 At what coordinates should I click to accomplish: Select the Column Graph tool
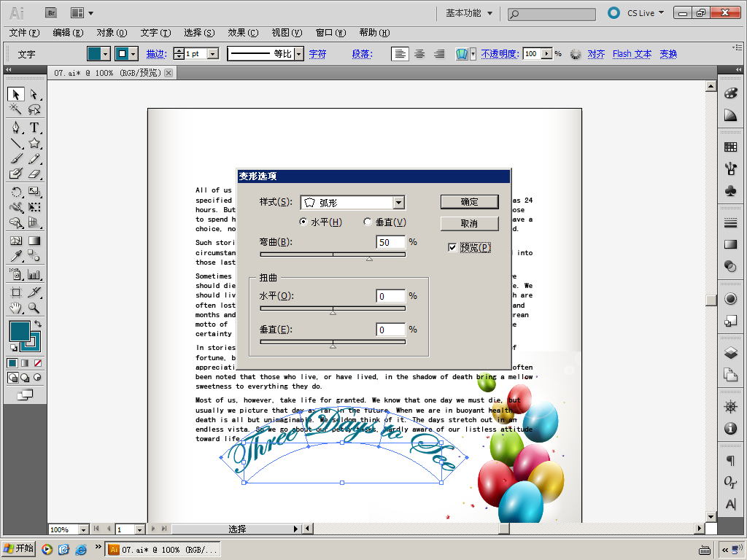click(x=34, y=274)
